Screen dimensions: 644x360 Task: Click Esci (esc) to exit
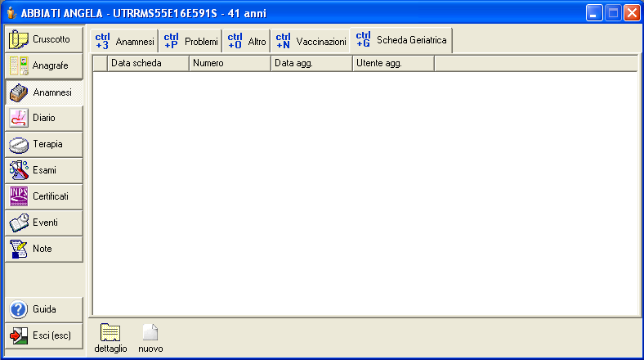44,335
